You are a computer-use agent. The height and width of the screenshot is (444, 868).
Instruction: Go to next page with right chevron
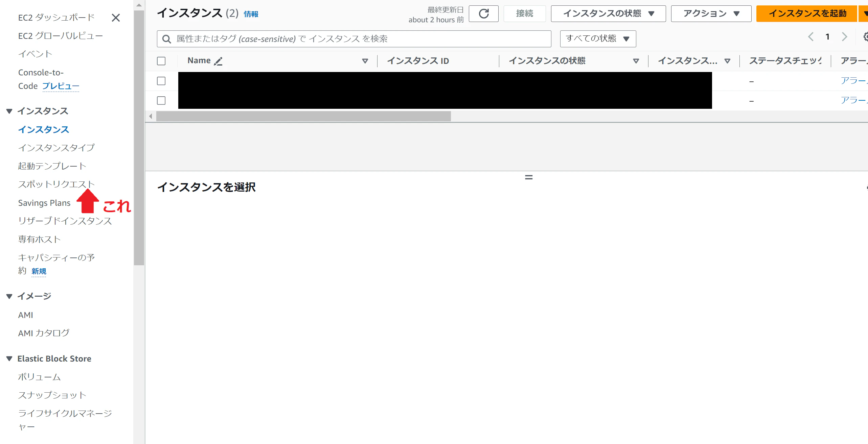click(x=844, y=37)
